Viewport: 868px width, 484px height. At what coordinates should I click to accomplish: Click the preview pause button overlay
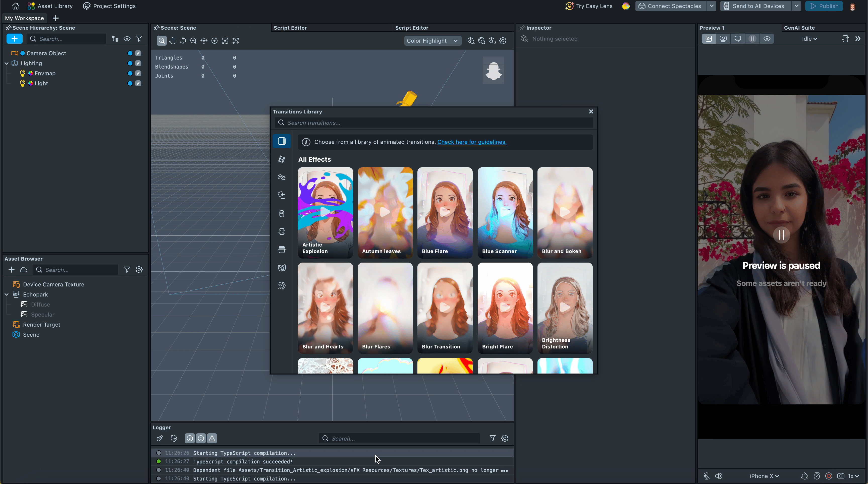point(781,235)
